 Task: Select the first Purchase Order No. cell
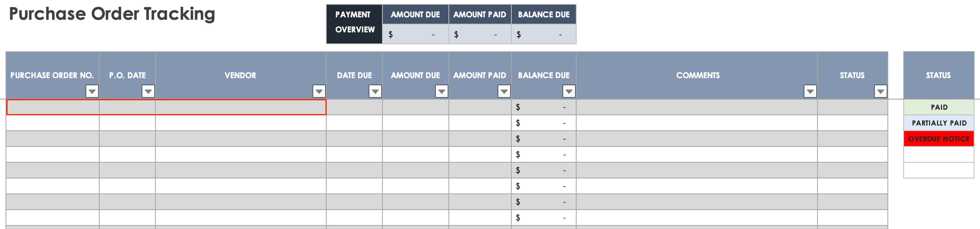(x=53, y=107)
